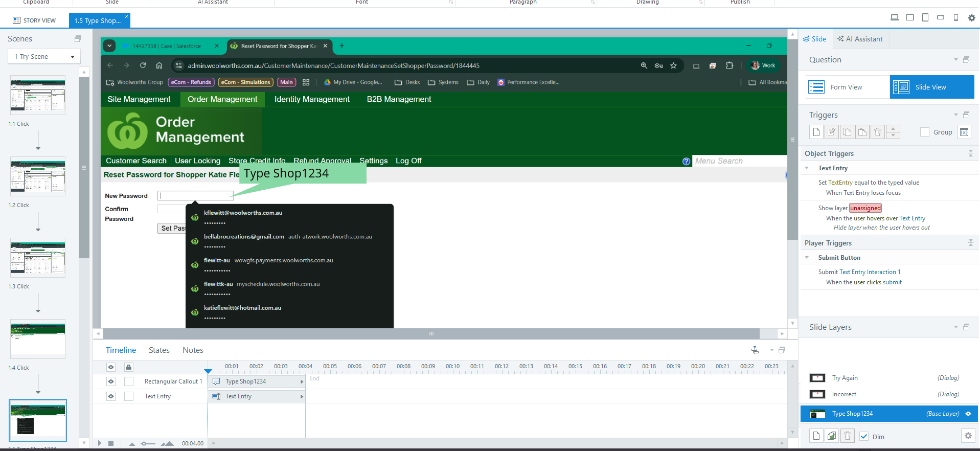The width and height of the screenshot is (980, 451).
Task: Play the timeline preview
Action: coord(100,443)
